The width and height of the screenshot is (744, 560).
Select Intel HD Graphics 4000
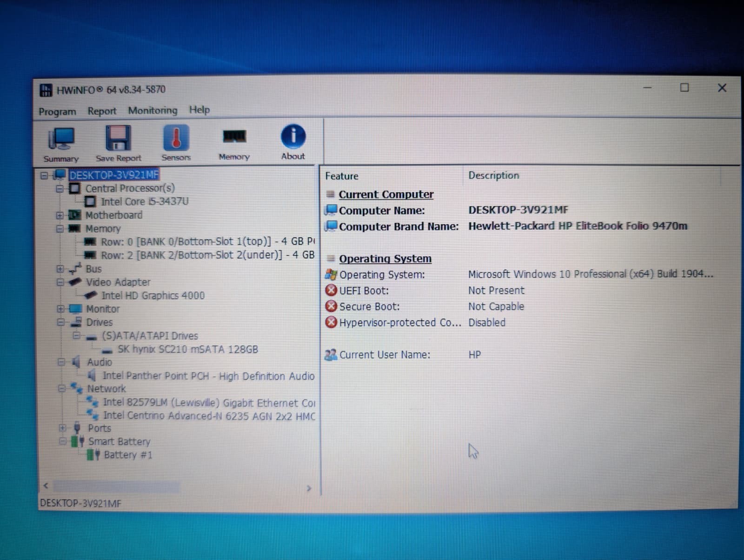click(x=153, y=295)
